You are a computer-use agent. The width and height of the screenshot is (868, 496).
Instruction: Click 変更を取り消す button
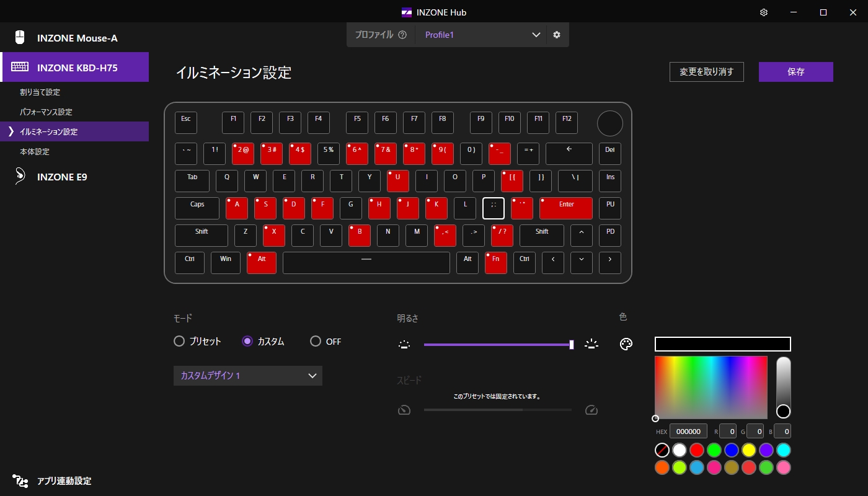[707, 72]
